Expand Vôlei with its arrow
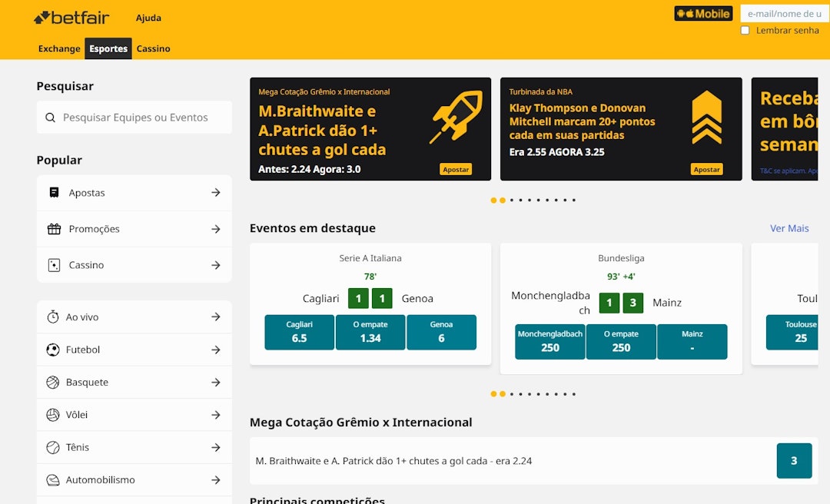 216,415
